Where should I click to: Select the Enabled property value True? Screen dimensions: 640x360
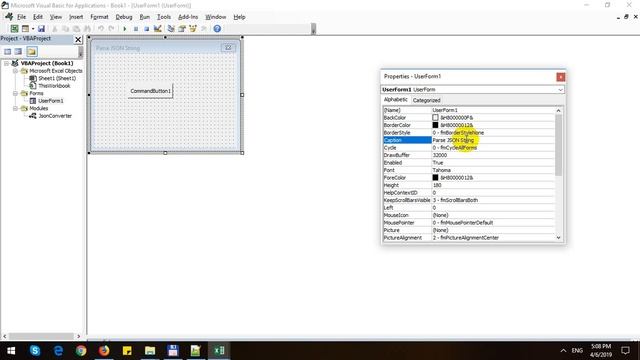493,163
